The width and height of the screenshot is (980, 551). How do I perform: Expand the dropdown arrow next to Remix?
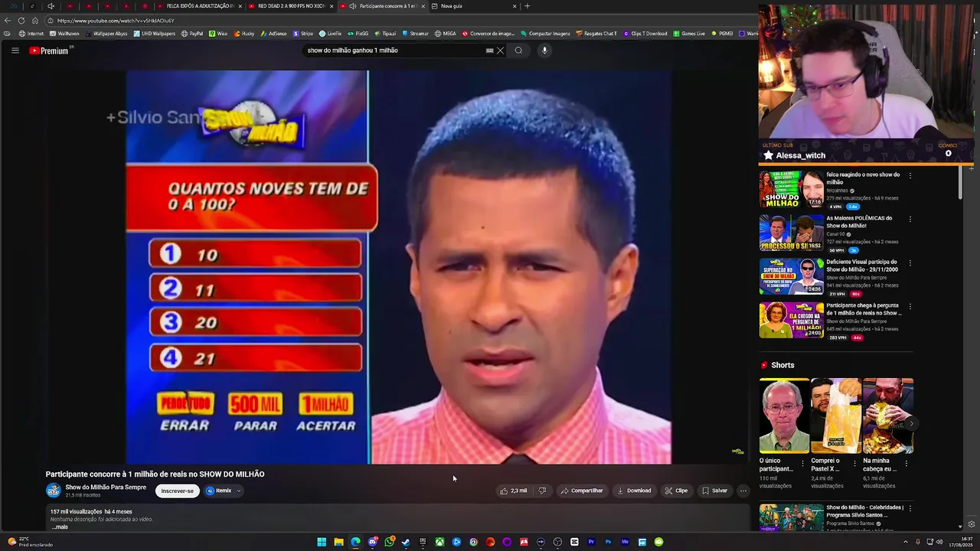click(238, 491)
